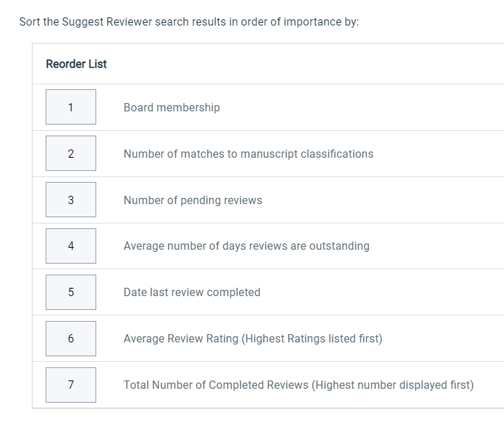Image resolution: width=504 pixels, height=431 pixels.
Task: Select Average Review Rating row label
Action: pos(253,338)
